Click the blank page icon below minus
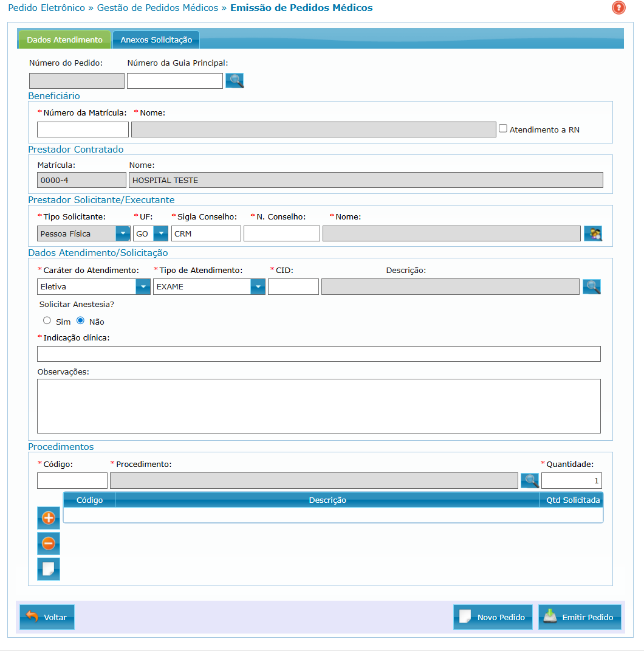 pos(49,569)
